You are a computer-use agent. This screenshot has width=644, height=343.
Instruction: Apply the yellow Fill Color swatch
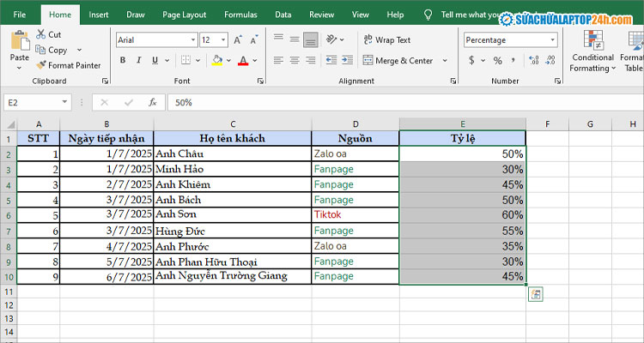pos(217,61)
